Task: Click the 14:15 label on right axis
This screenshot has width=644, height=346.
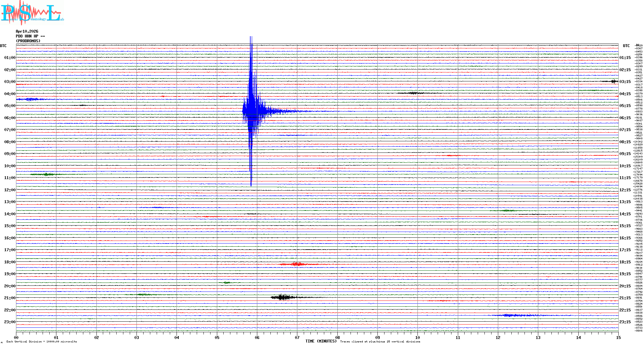Action: click(625, 214)
